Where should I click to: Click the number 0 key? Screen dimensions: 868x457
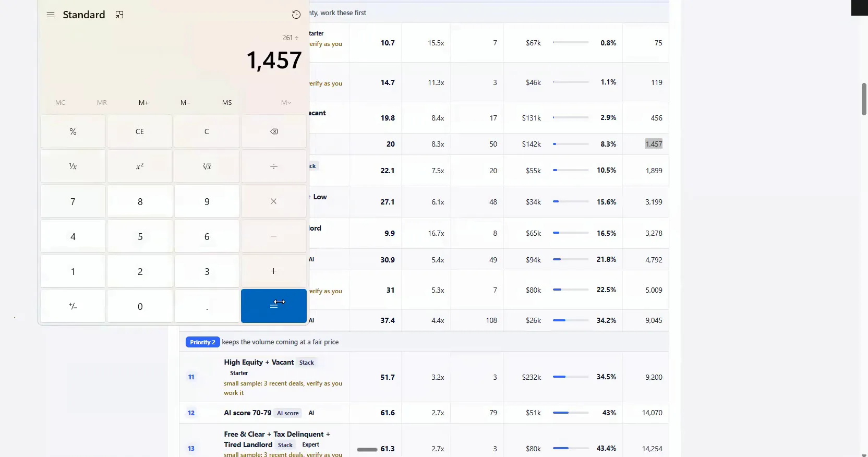[x=140, y=306]
